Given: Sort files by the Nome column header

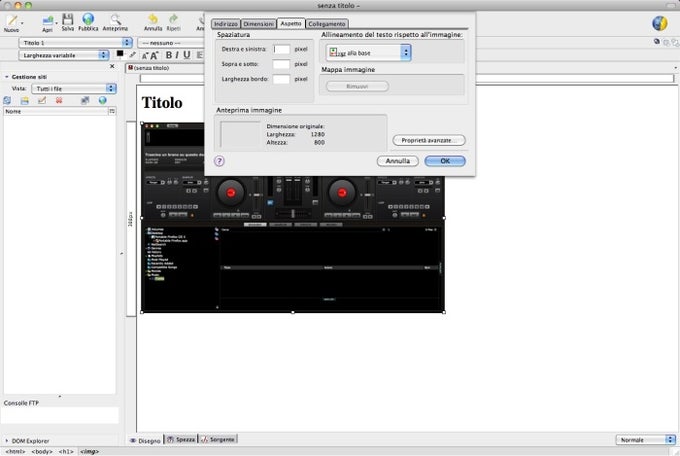Looking at the screenshot, I should point(56,112).
